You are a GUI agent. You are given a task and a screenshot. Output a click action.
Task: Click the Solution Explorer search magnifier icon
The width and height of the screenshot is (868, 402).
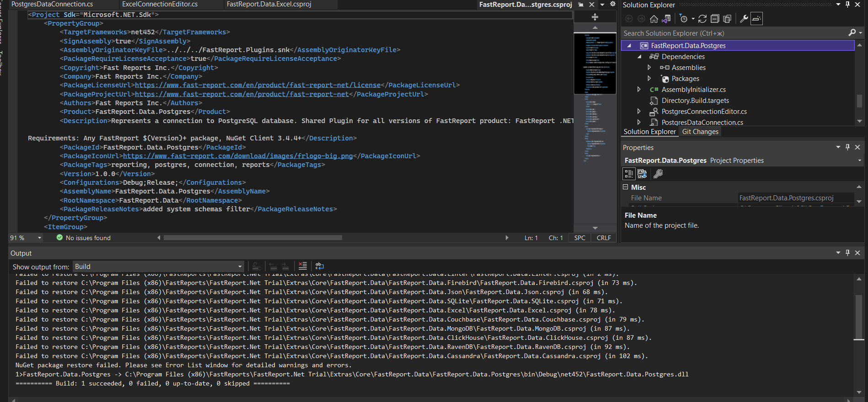pos(852,32)
